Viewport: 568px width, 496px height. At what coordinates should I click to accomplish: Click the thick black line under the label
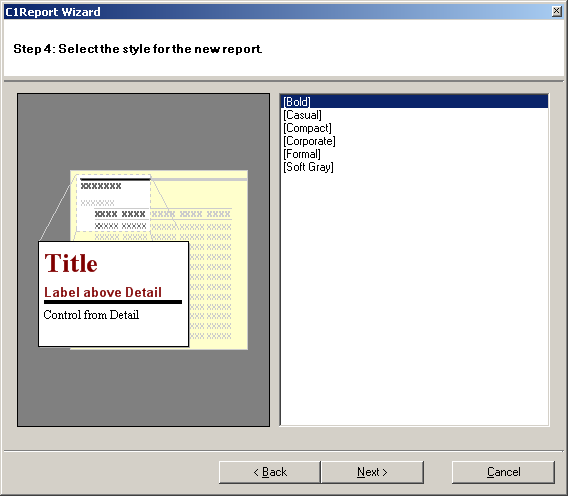[x=113, y=302]
